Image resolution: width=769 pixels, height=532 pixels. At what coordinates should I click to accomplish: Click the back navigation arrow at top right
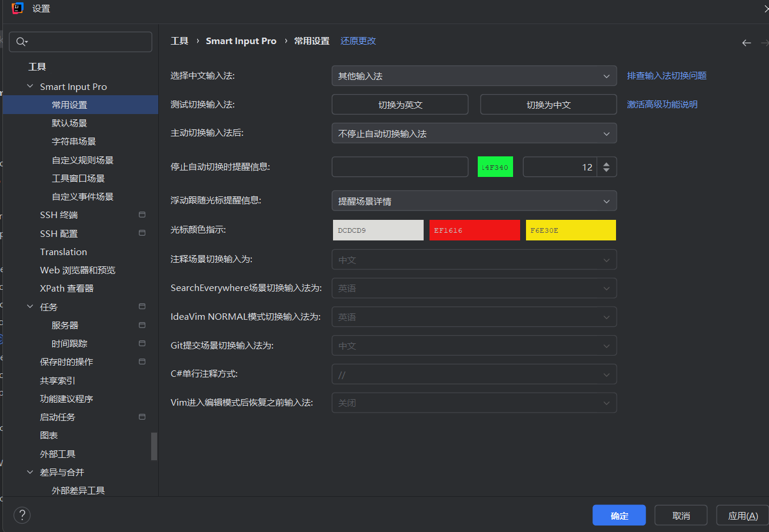(x=746, y=42)
